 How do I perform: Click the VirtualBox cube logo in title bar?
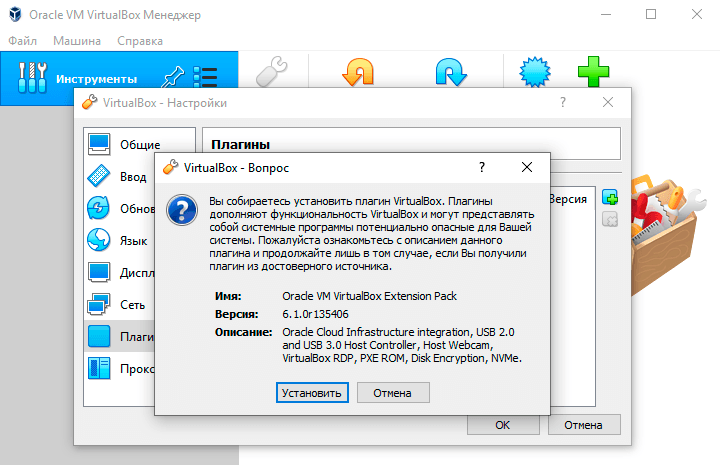16,14
